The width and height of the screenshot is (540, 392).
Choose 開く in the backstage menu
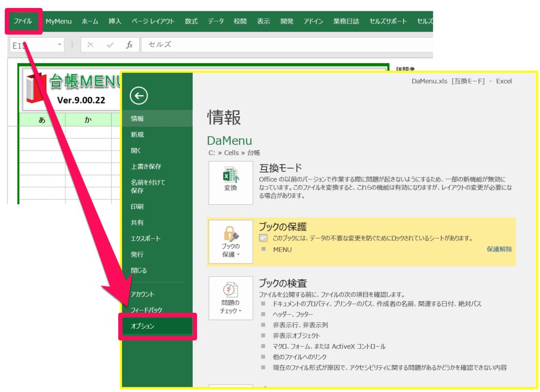(x=158, y=151)
